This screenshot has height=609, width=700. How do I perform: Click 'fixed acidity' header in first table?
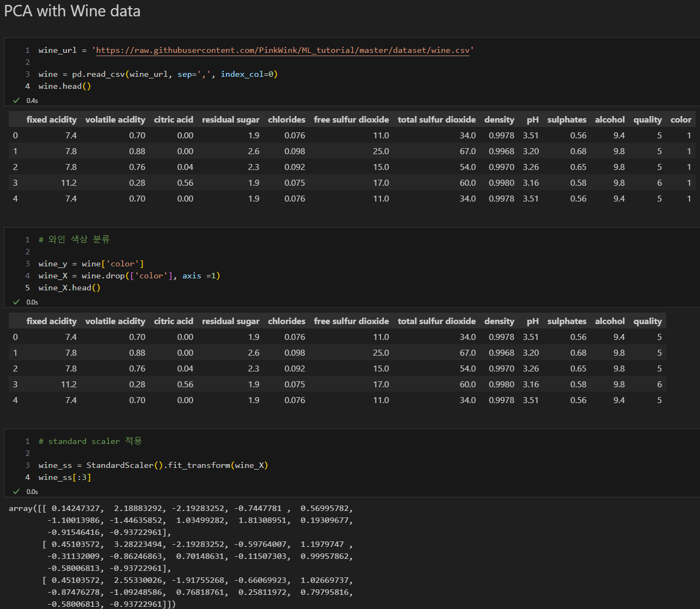[x=52, y=120]
